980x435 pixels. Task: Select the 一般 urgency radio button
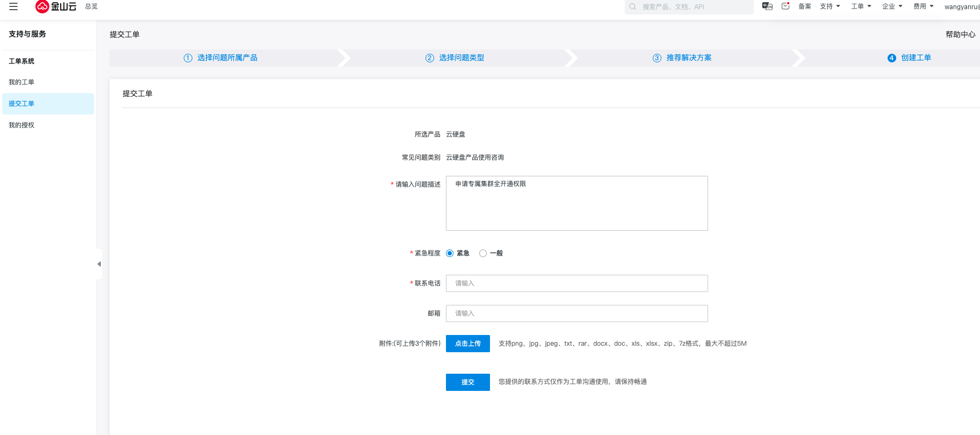[483, 253]
